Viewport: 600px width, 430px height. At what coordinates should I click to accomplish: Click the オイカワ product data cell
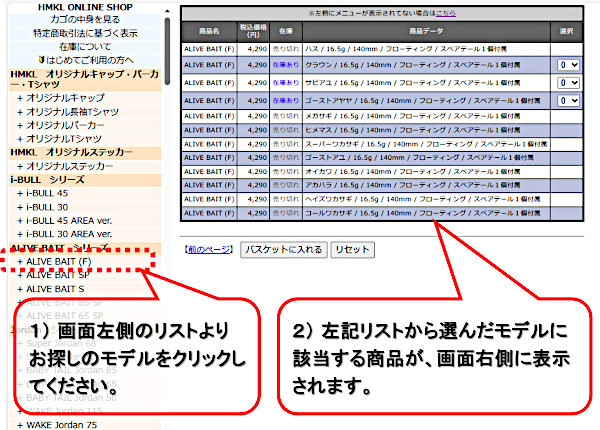click(426, 172)
